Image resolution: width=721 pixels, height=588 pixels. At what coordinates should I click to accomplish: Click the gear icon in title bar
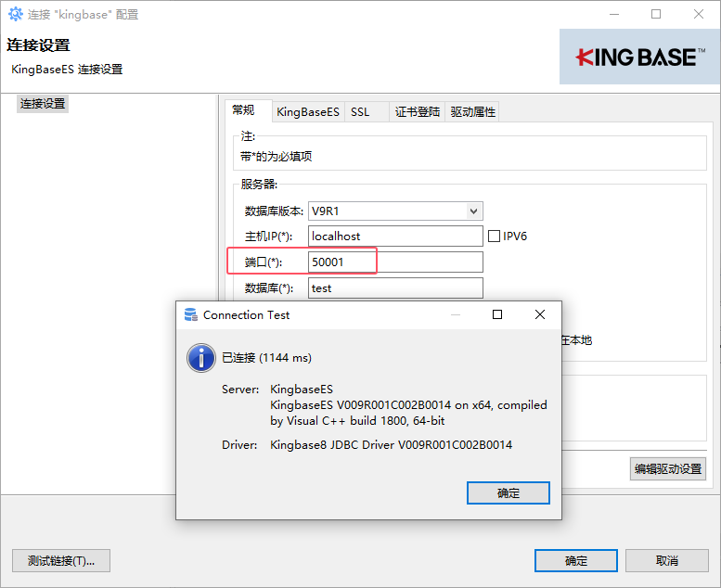15,14
